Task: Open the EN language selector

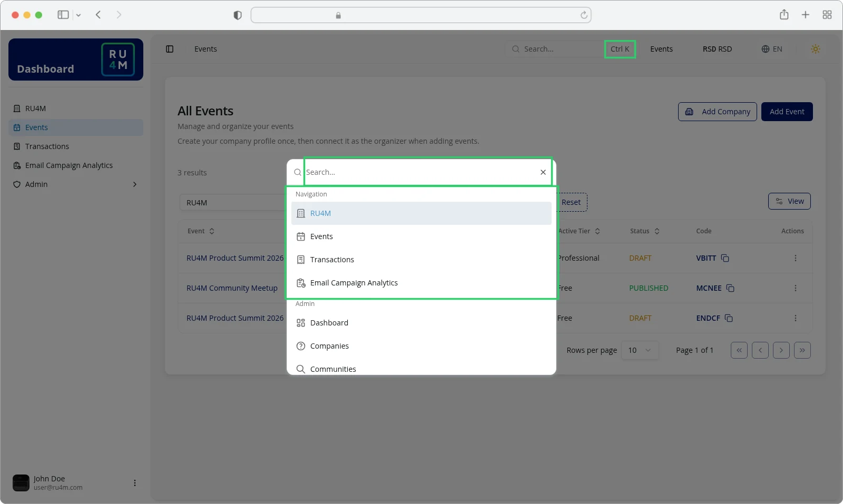Action: click(772, 49)
